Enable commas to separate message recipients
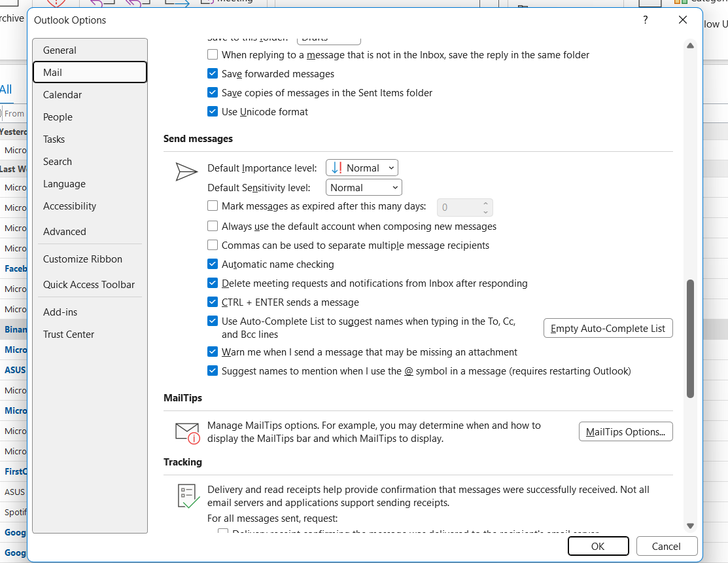Image resolution: width=728 pixels, height=563 pixels. [x=213, y=245]
